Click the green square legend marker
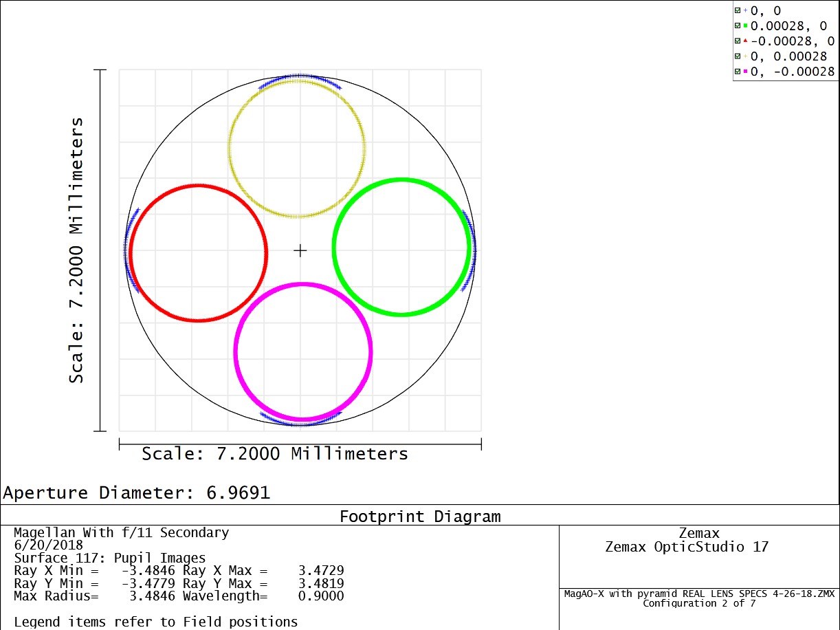This screenshot has height=630, width=840. 745,26
